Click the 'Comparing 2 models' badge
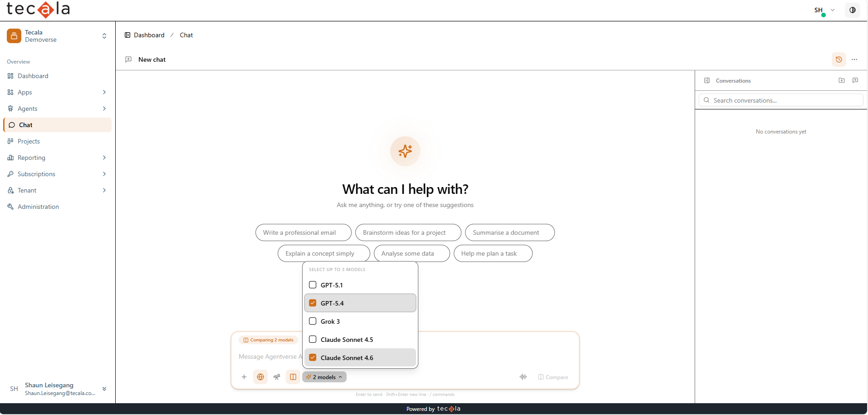This screenshot has width=868, height=415. (x=269, y=340)
